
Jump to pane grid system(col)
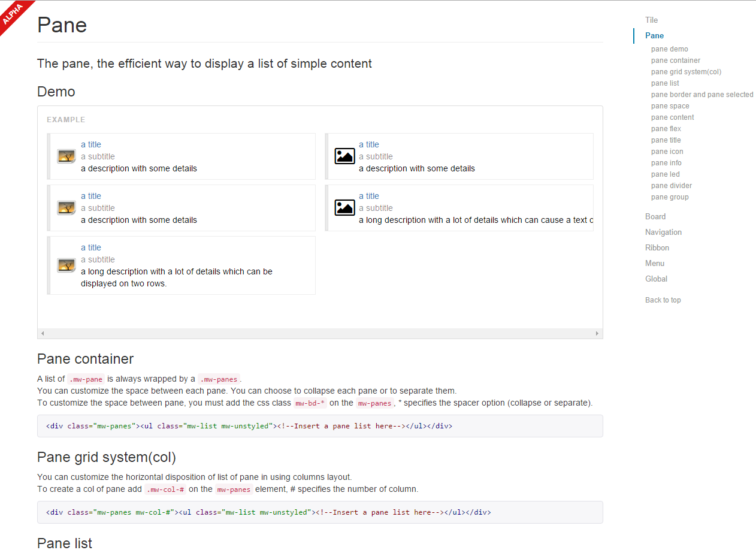tap(686, 72)
